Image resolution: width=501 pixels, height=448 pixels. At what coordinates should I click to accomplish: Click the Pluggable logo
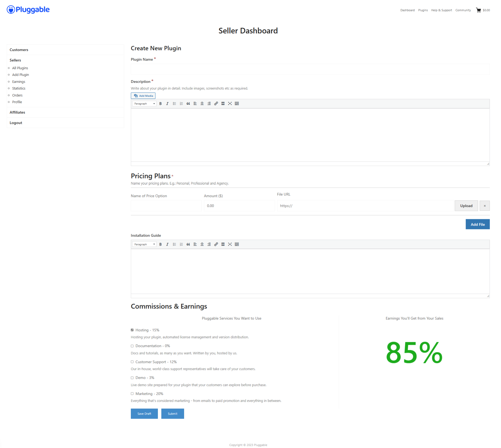pos(28,9)
